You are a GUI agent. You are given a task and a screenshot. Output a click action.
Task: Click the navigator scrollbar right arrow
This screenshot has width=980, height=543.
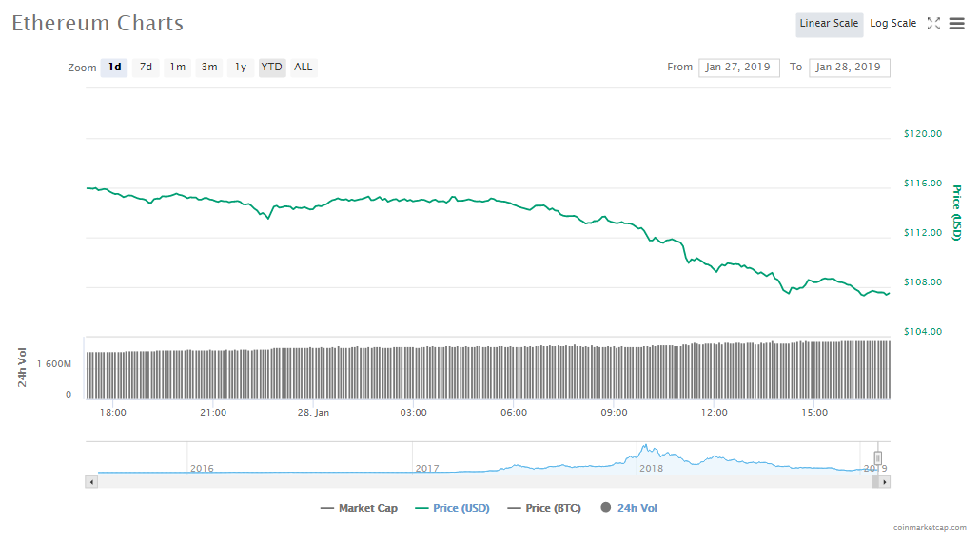tap(884, 482)
